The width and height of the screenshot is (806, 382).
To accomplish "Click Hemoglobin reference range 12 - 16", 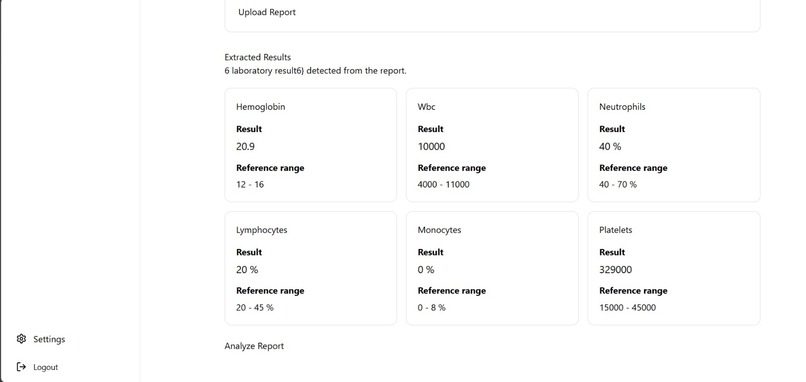I will (250, 184).
